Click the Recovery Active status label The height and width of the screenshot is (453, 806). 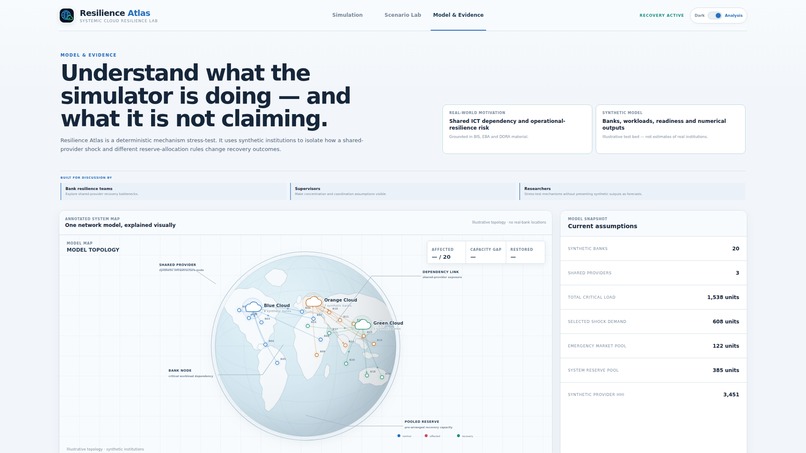[x=662, y=15]
